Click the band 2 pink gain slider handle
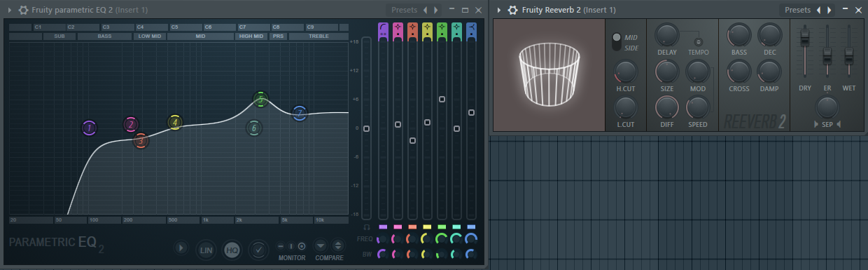The height and width of the screenshot is (270, 868). click(398, 124)
